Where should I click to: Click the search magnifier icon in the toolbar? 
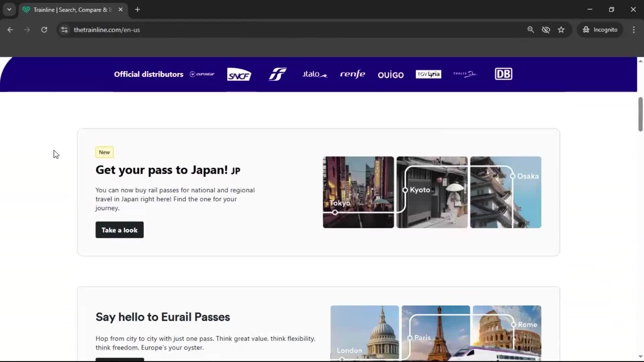pyautogui.click(x=531, y=29)
